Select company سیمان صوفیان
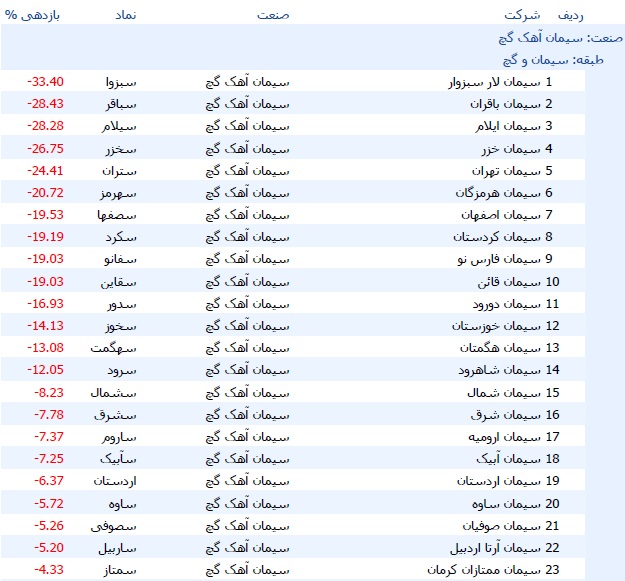This screenshot has width=625, height=581. (501, 526)
